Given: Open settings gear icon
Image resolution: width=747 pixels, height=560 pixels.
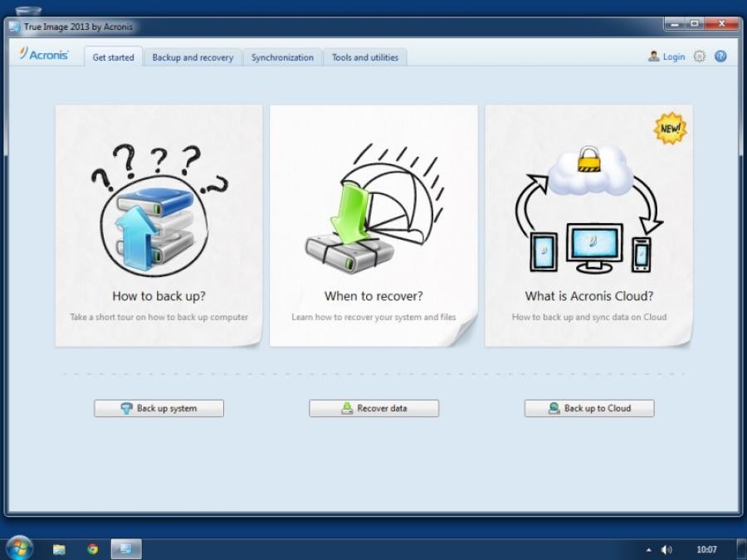Looking at the screenshot, I should coord(699,56).
